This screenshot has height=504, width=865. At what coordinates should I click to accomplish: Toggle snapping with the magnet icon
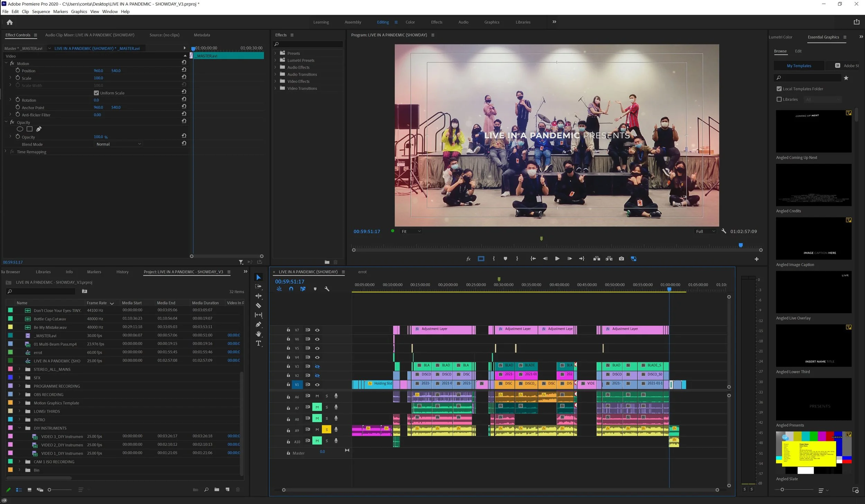point(291,289)
